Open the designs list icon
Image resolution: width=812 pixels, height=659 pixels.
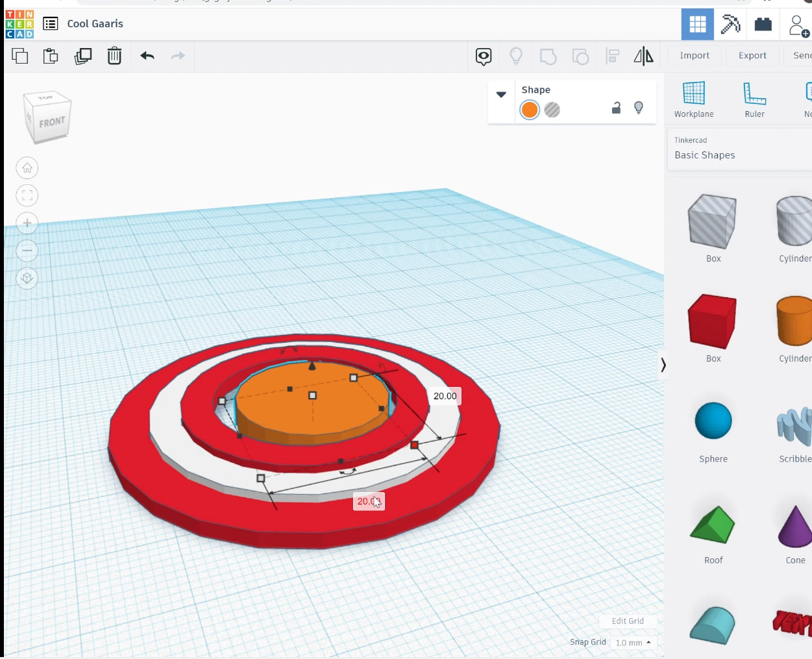point(51,24)
